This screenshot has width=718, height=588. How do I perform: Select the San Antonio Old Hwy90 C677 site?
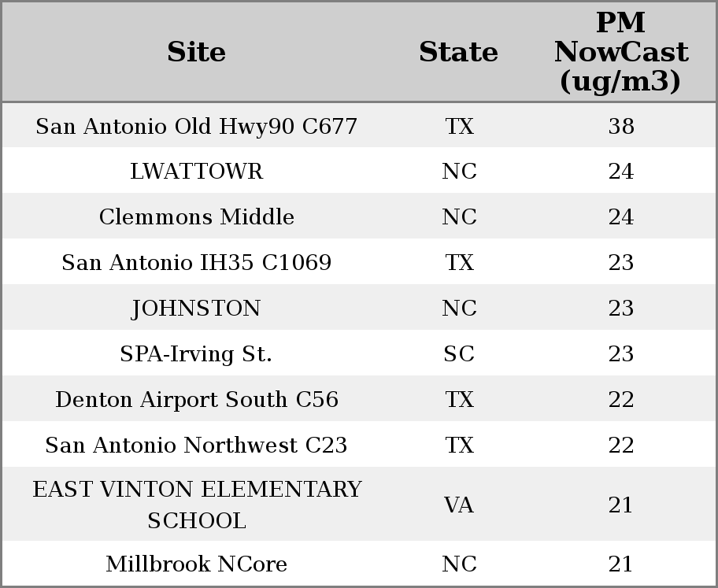[x=196, y=127]
